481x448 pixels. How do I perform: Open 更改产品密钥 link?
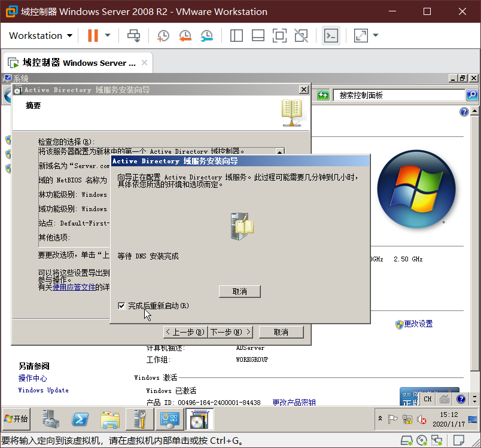(294, 403)
